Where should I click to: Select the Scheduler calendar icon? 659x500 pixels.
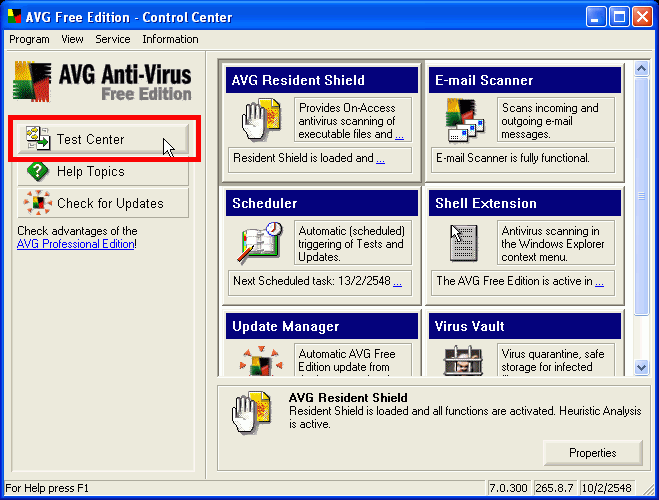[261, 243]
